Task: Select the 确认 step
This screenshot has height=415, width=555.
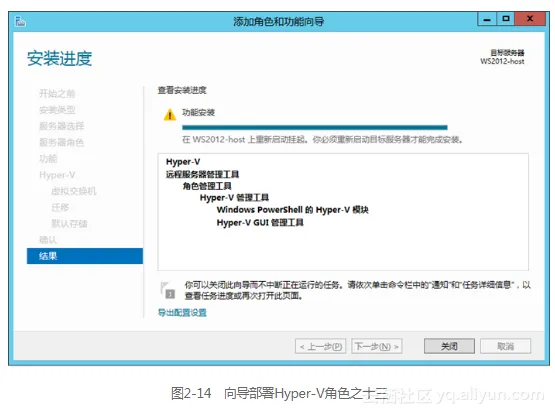Action: (48, 240)
